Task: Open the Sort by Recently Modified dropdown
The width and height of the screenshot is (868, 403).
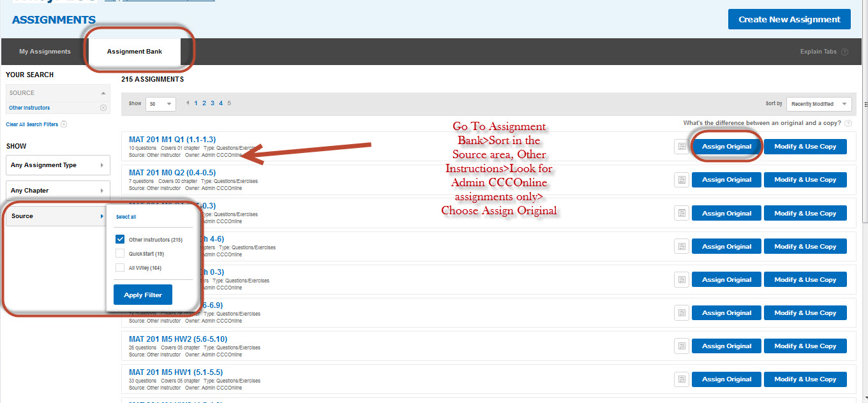Action: click(819, 104)
